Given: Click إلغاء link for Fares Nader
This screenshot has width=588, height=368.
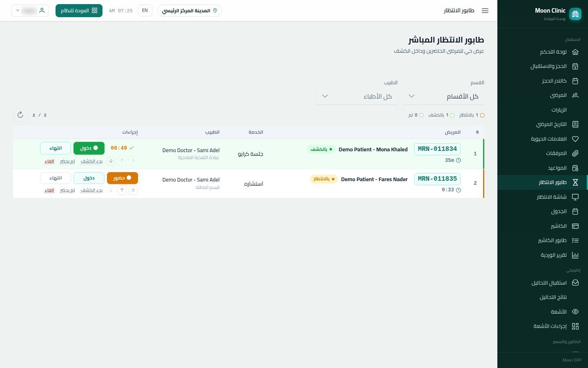Looking at the screenshot, I should [49, 191].
